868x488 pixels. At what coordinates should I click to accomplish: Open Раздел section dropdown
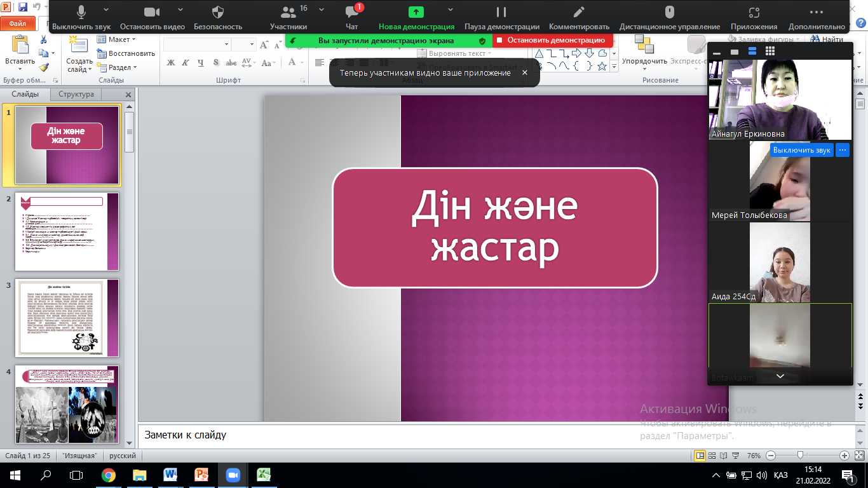(118, 67)
